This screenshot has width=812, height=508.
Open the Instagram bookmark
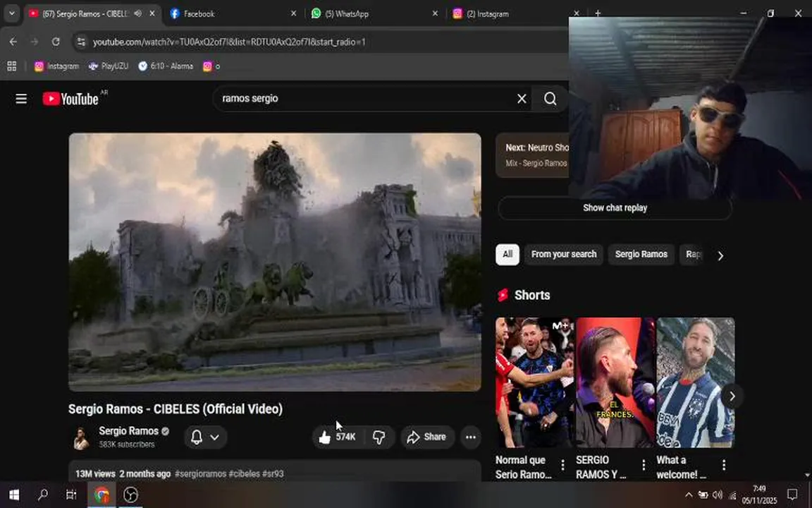coord(56,66)
